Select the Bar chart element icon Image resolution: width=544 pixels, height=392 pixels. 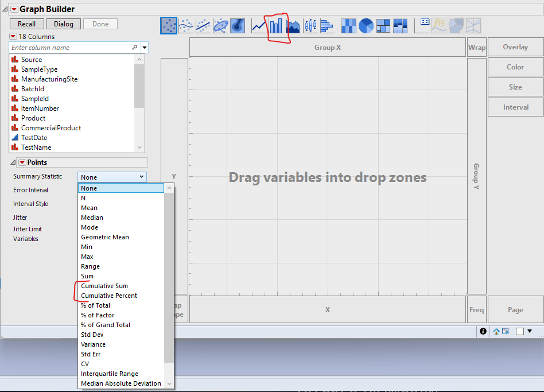276,25
